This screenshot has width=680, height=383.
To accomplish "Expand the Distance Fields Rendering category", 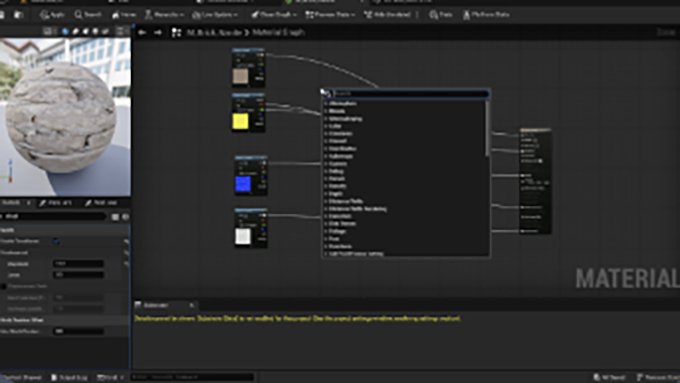I will pyautogui.click(x=358, y=209).
